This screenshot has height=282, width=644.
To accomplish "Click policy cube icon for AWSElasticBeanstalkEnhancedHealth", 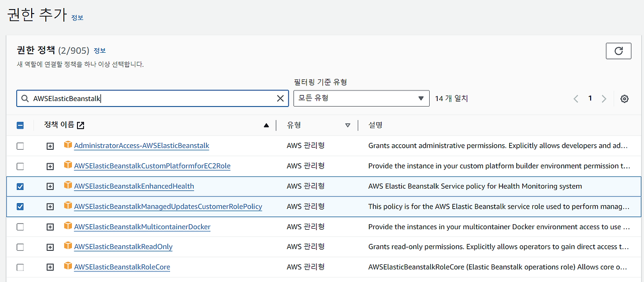I will pos(68,185).
